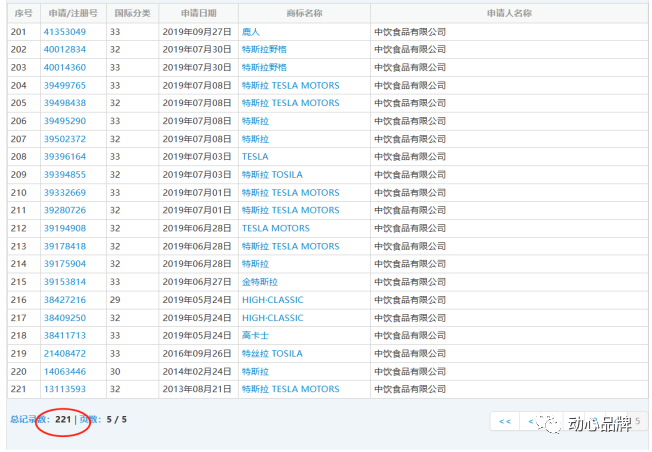Open 特斯拉 TOSILA link in row 209
Viewport: 652px width, 452px height.
click(x=272, y=175)
